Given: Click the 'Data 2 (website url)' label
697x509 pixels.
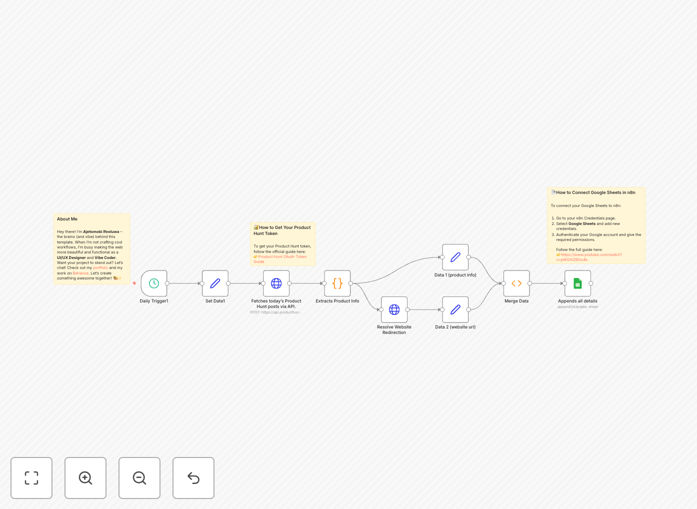Looking at the screenshot, I should pos(455,327).
